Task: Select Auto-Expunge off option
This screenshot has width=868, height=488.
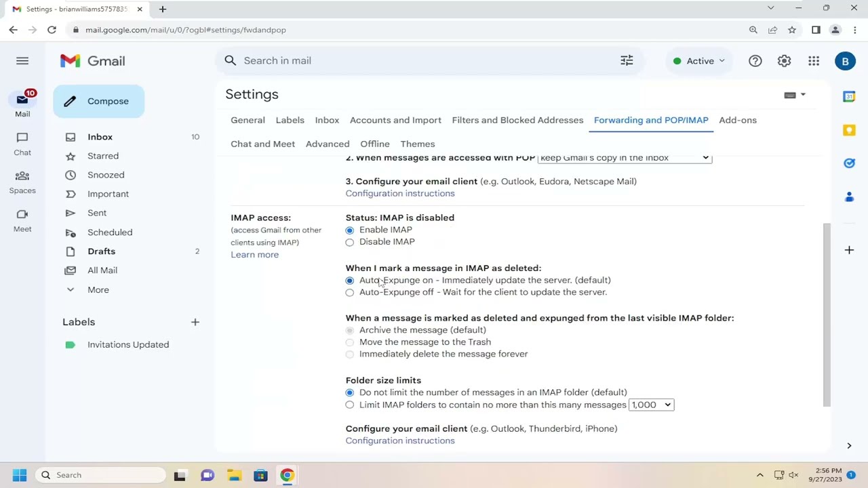Action: pos(350,293)
